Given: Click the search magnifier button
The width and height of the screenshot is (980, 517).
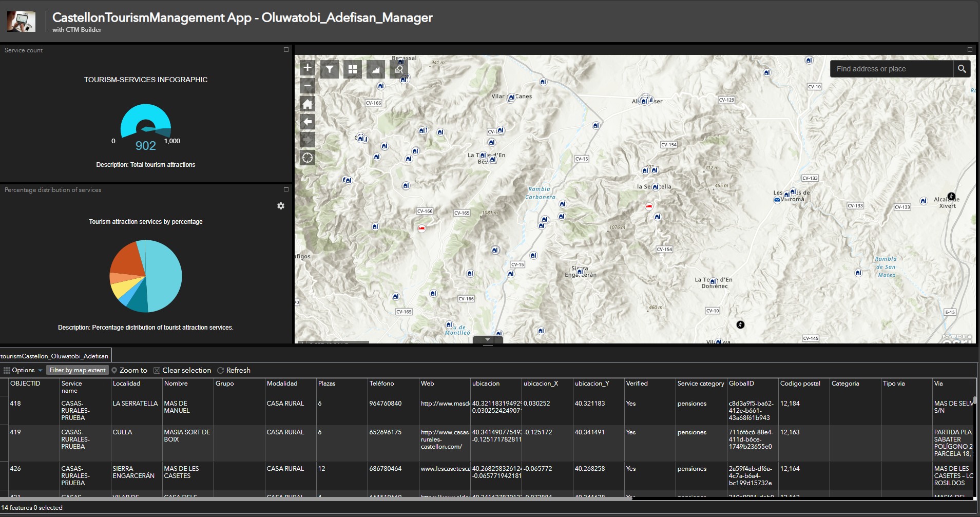Looking at the screenshot, I should [962, 69].
